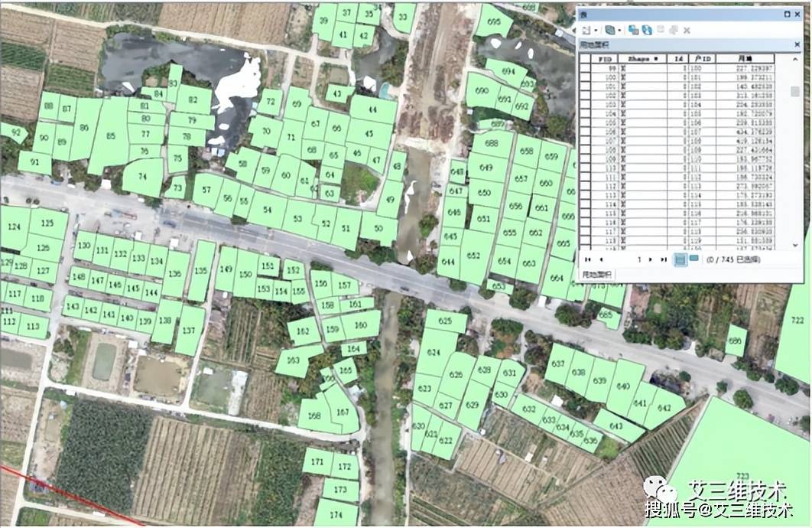The image size is (812, 528).
Task: Select the table tab at bottom of panel
Action: [x=599, y=273]
